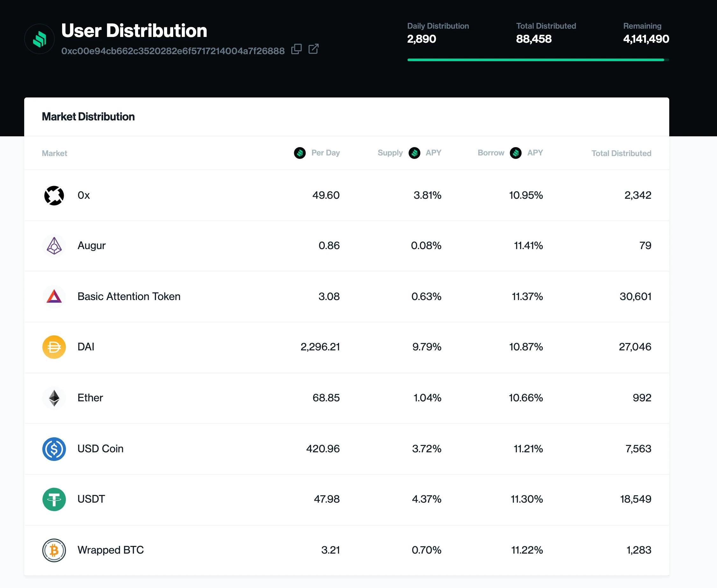Click the Augur token icon
This screenshot has width=717, height=588.
[x=54, y=246]
